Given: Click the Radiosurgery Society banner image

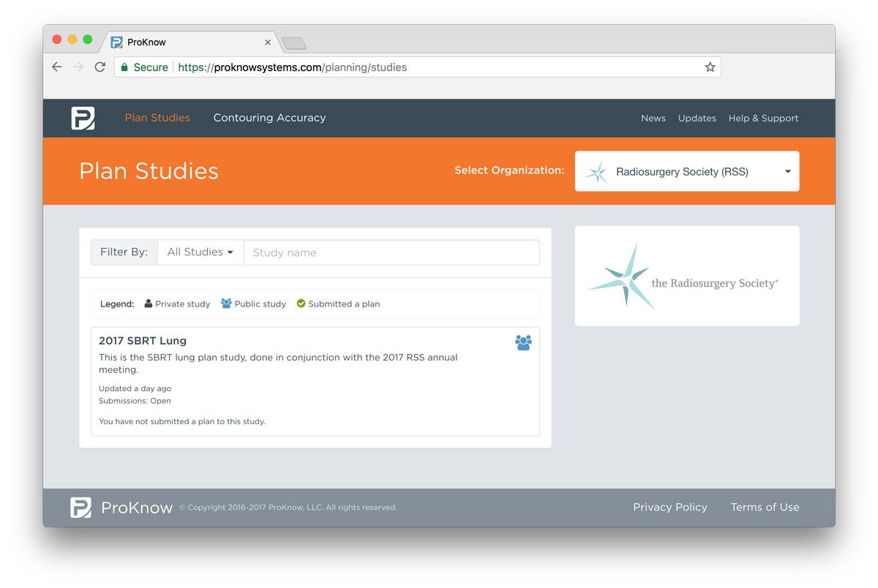Looking at the screenshot, I should 687,276.
